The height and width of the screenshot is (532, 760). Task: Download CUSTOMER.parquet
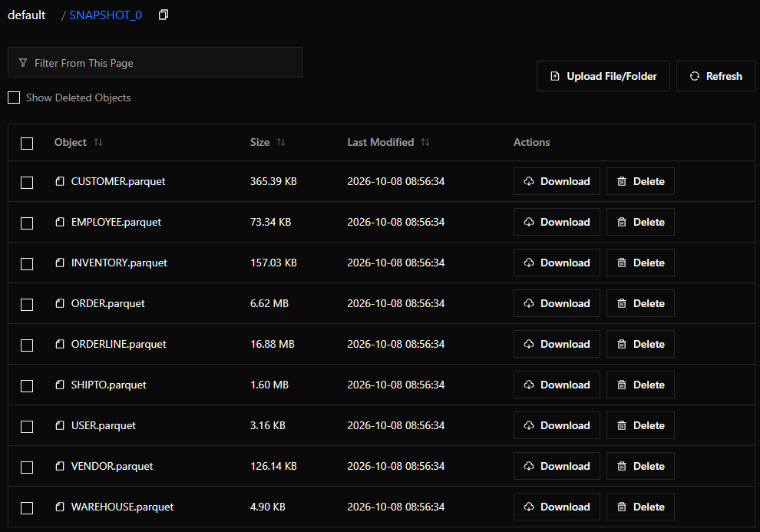[x=557, y=181]
